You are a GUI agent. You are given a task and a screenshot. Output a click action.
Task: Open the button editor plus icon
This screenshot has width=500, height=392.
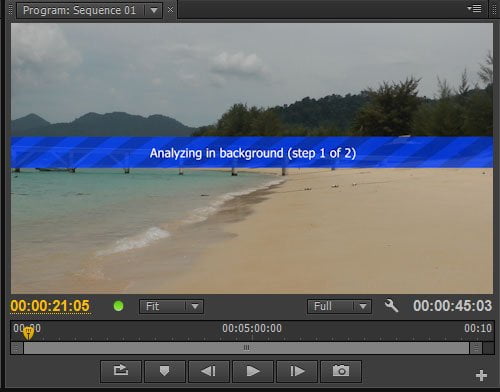pyautogui.click(x=481, y=376)
